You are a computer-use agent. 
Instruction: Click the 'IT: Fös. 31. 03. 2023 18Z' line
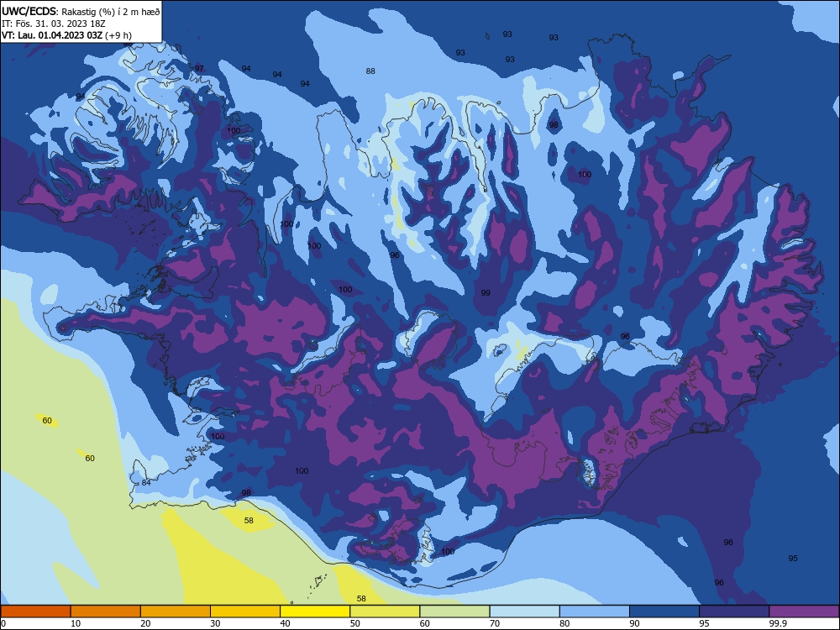(54, 24)
